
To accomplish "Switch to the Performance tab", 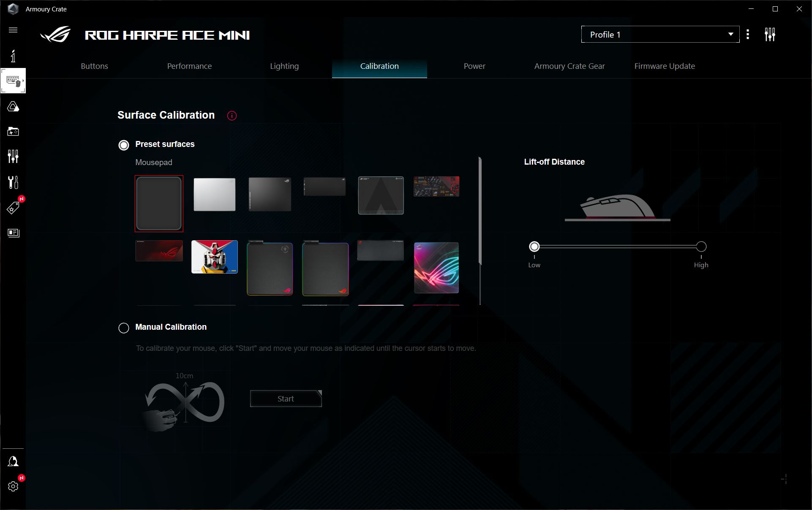I will coord(189,66).
